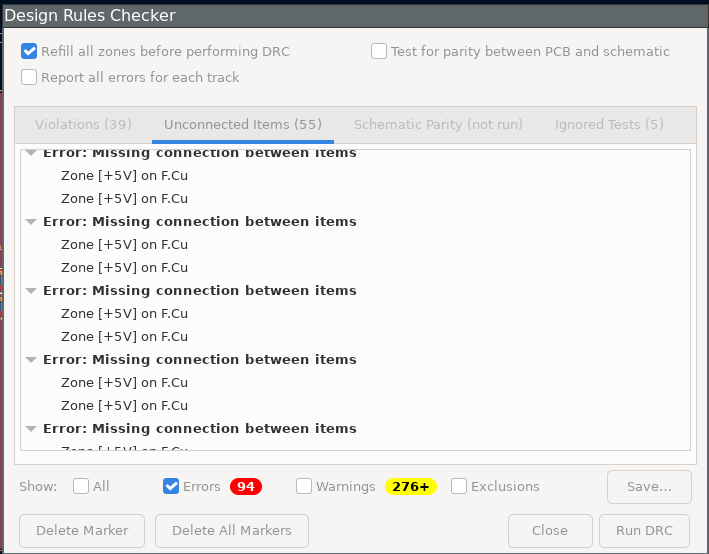This screenshot has width=709, height=554.
Task: Toggle Refill all zones before performing DRC
Action: tap(30, 51)
